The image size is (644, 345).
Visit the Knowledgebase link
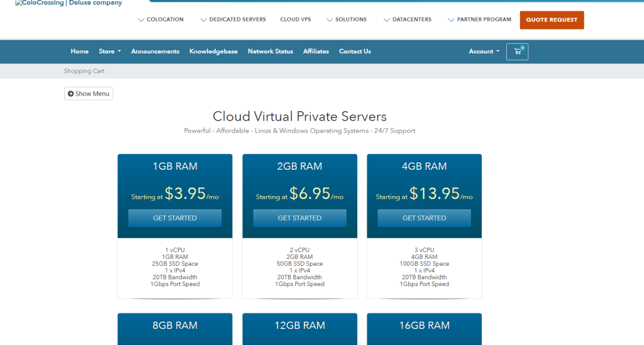pos(213,52)
